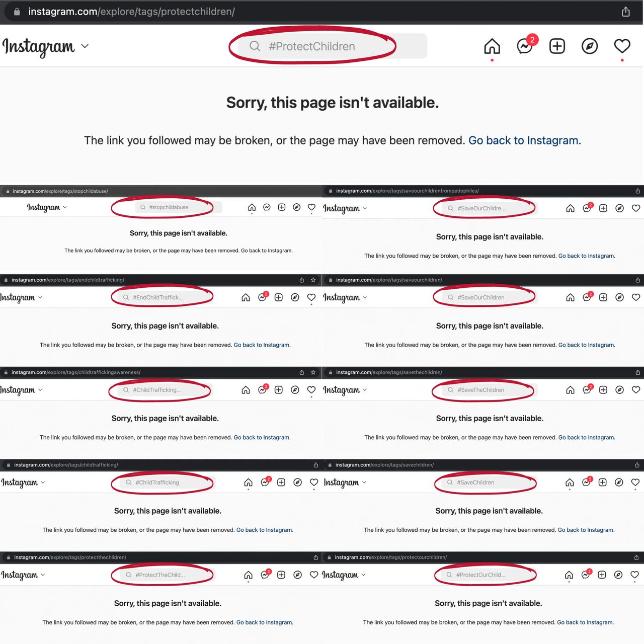Expand the Instagram chevron in the #SaveOurChildren panel

click(365, 297)
